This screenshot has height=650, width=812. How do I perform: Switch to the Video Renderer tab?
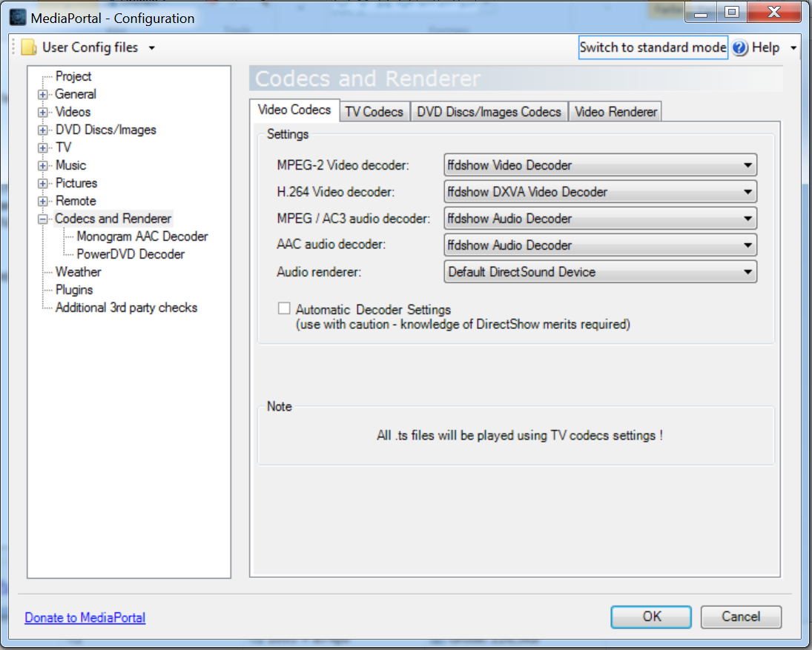[x=615, y=112]
